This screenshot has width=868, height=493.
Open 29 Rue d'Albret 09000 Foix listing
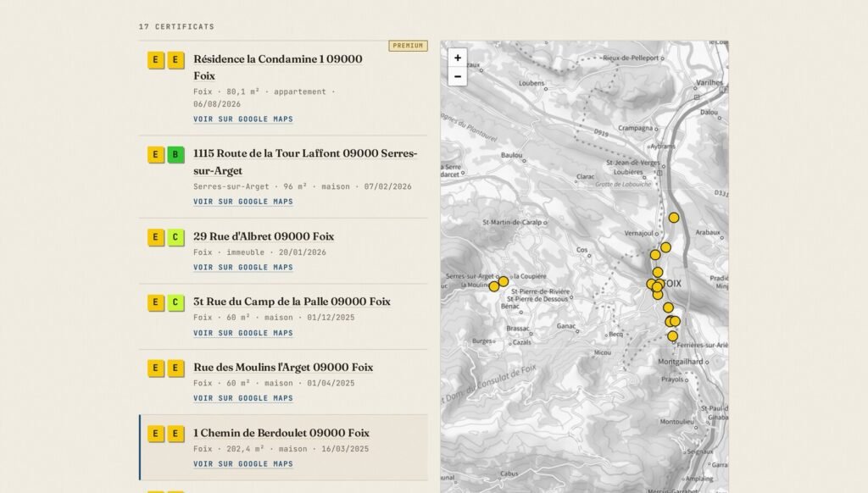click(x=264, y=236)
